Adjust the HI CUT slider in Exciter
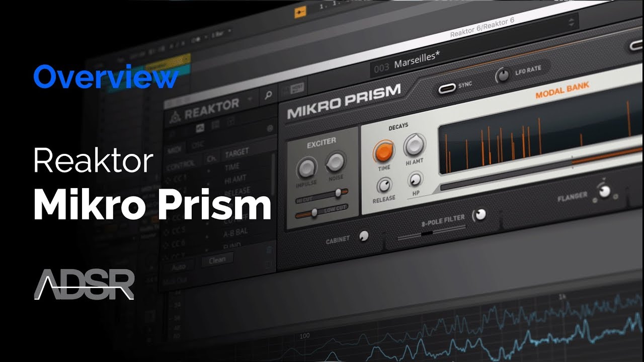Image resolution: width=644 pixels, height=362 pixels. click(x=321, y=196)
